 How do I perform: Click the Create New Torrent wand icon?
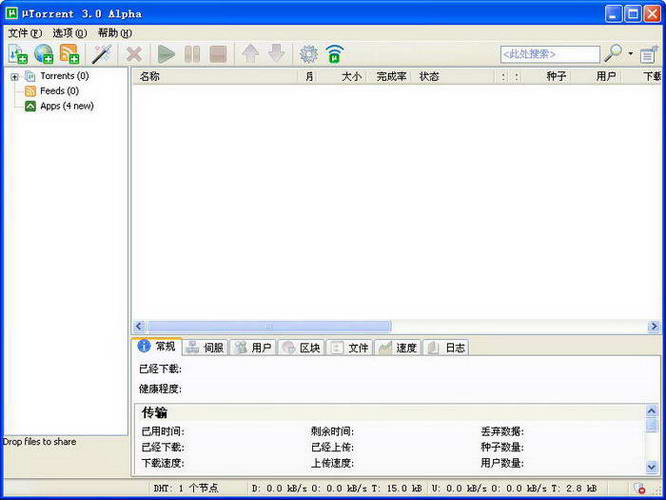tap(102, 54)
